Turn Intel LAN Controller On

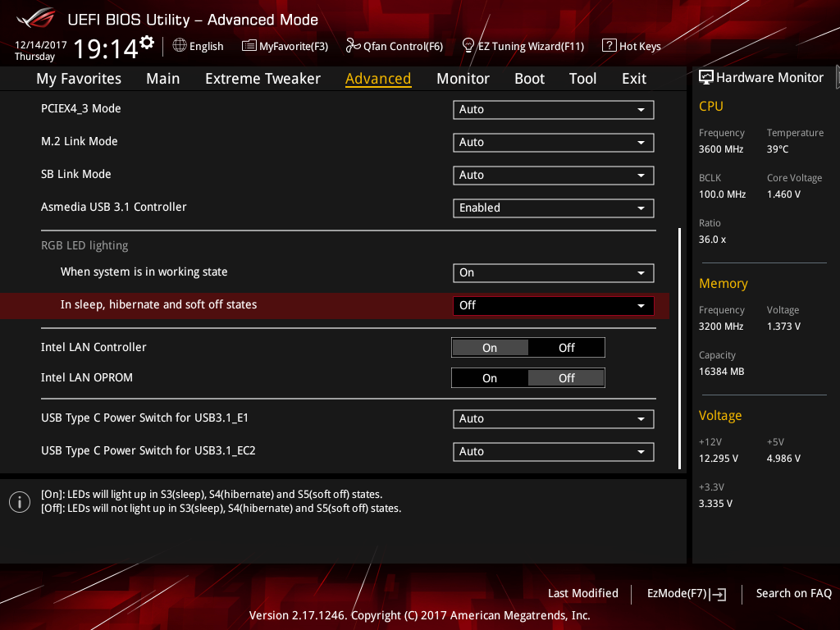click(490, 348)
